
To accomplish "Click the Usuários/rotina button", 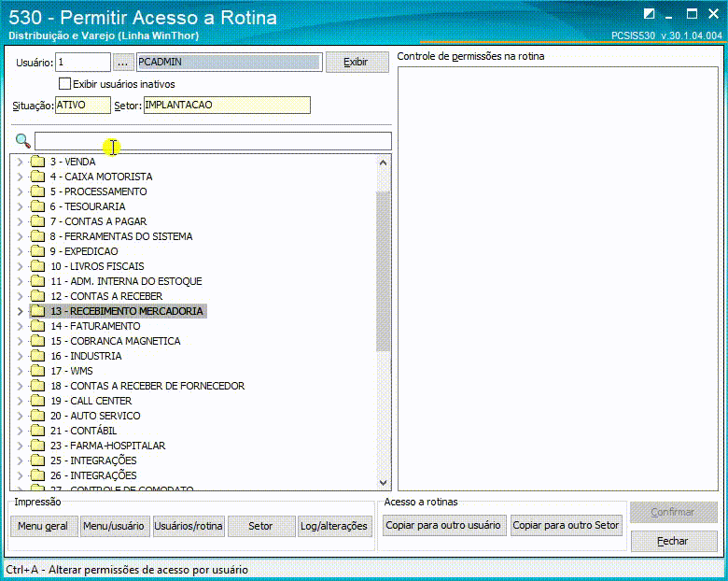I will (189, 526).
